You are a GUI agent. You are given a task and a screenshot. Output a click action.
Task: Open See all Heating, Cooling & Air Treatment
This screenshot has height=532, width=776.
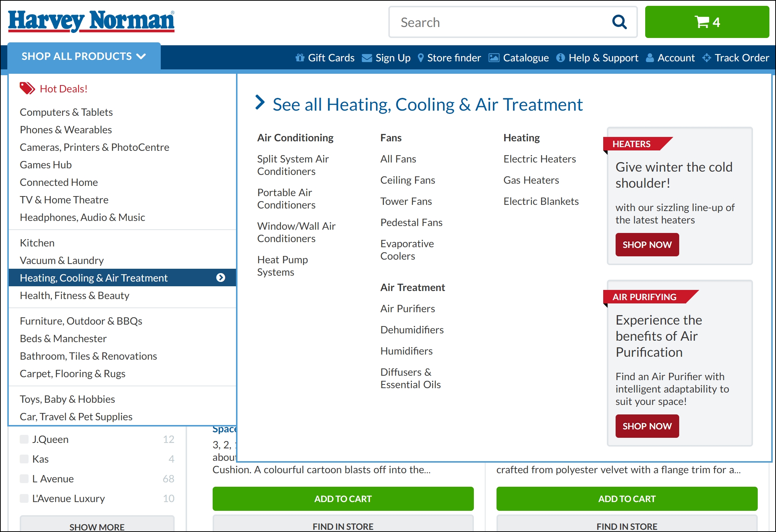pos(427,104)
